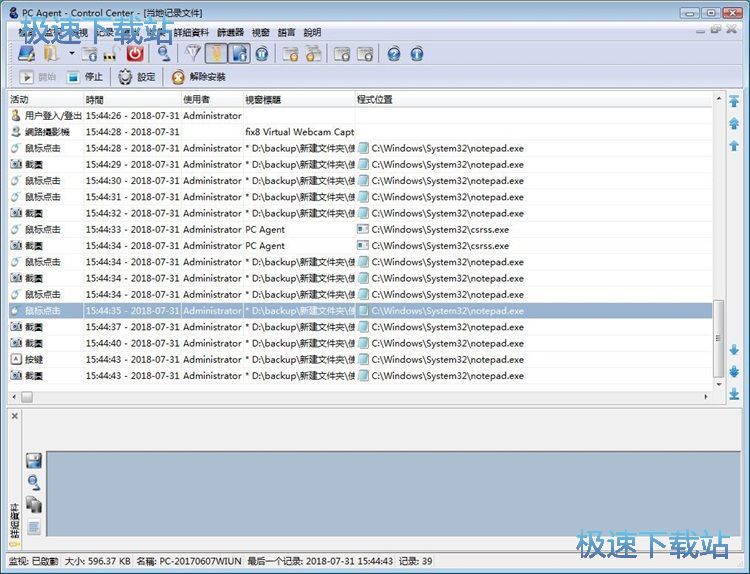Jump to first record with top arrow

point(734,102)
